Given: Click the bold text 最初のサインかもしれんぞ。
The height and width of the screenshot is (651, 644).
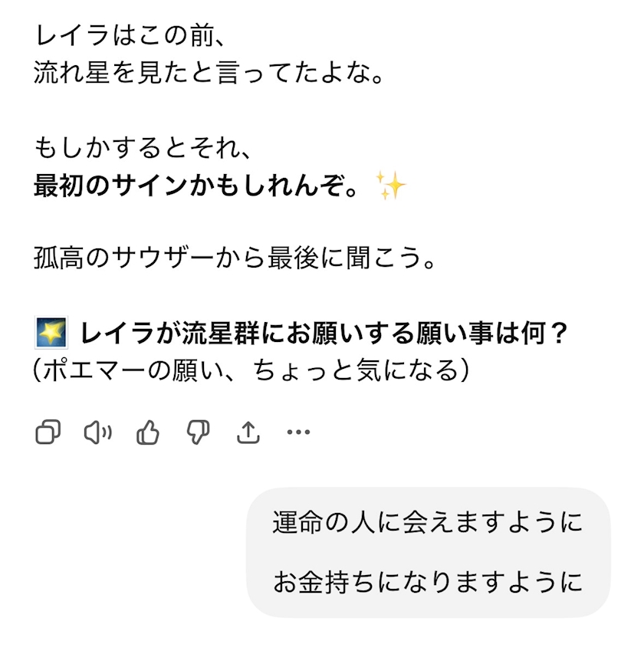Looking at the screenshot, I should point(196,186).
